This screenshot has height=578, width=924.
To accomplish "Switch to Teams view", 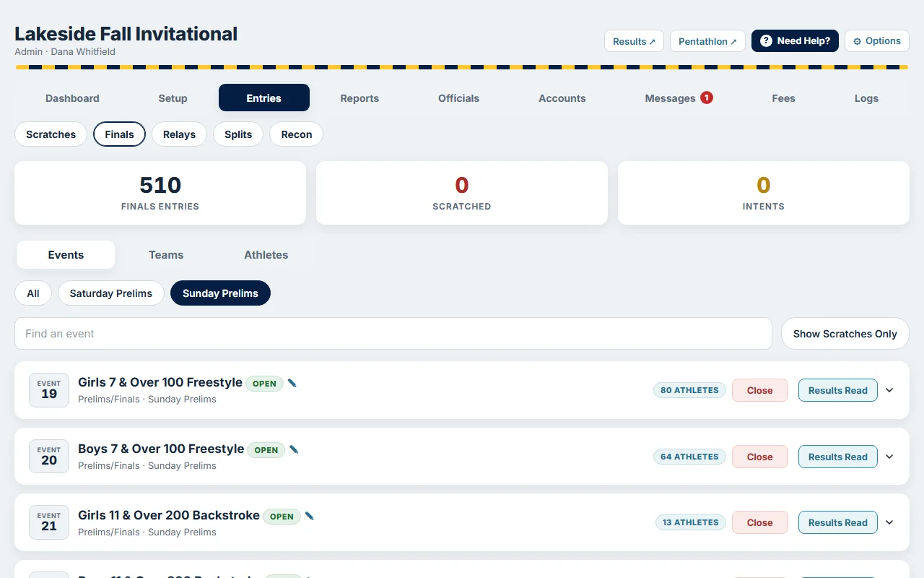I will (x=166, y=255).
